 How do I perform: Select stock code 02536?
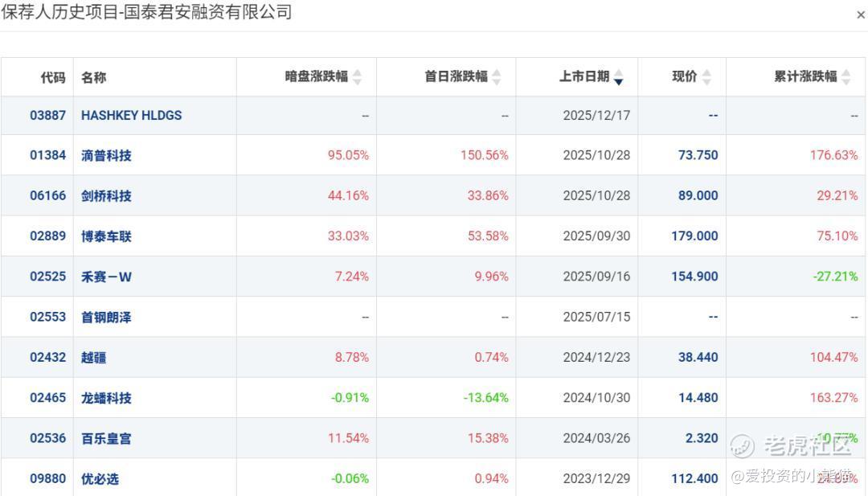click(47, 438)
